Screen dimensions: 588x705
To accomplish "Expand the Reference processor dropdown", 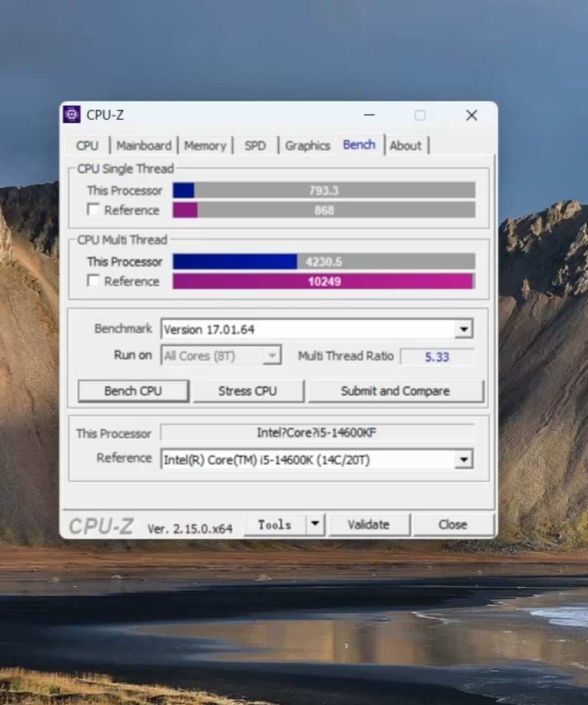I will click(x=464, y=459).
